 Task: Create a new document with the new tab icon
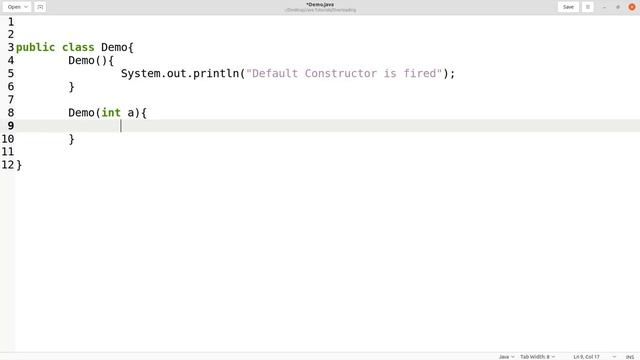(x=40, y=7)
